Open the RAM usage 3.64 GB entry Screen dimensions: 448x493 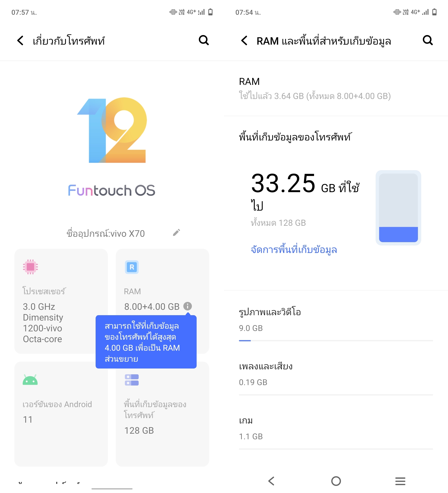(336, 89)
